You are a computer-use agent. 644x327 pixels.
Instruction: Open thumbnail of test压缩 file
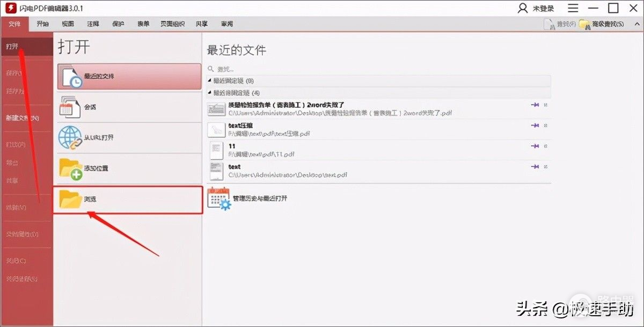(x=216, y=129)
